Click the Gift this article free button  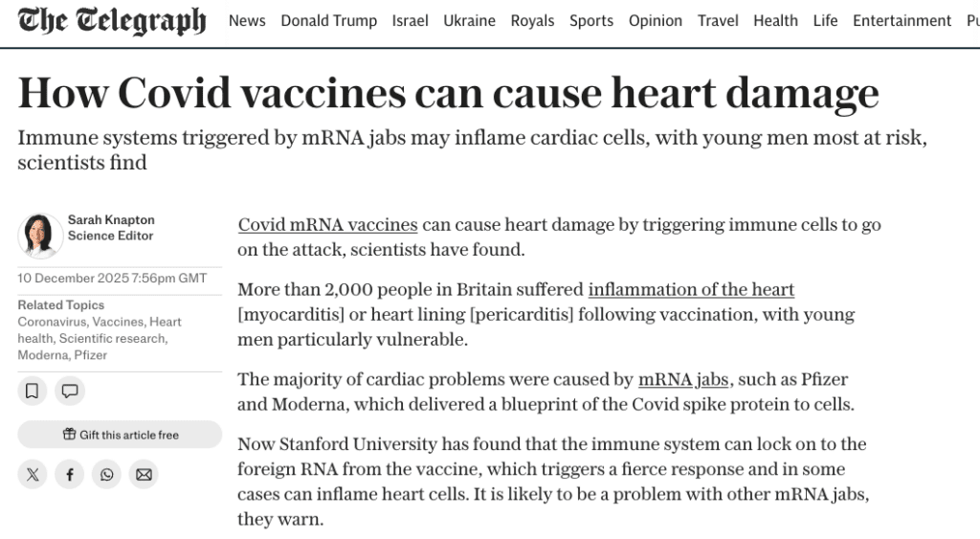point(120,435)
